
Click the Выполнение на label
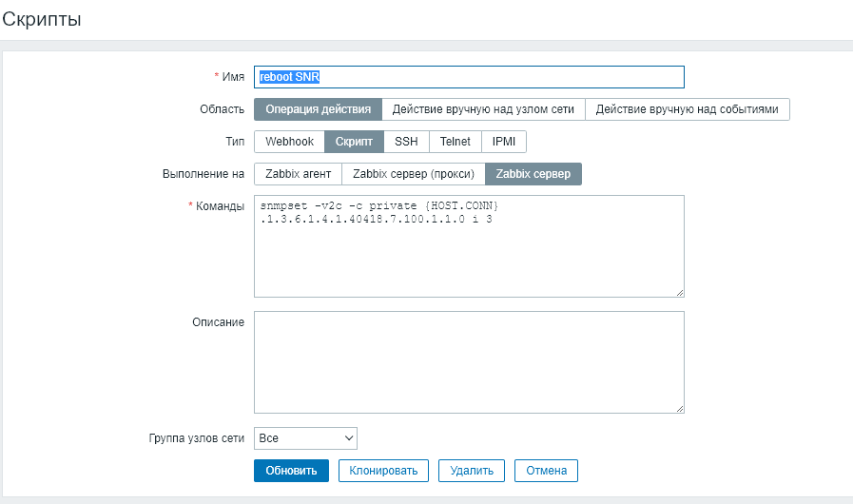[204, 174]
